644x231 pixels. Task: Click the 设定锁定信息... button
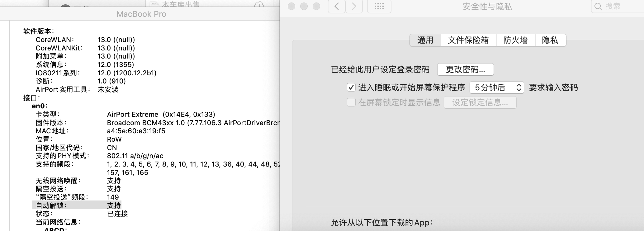(480, 102)
